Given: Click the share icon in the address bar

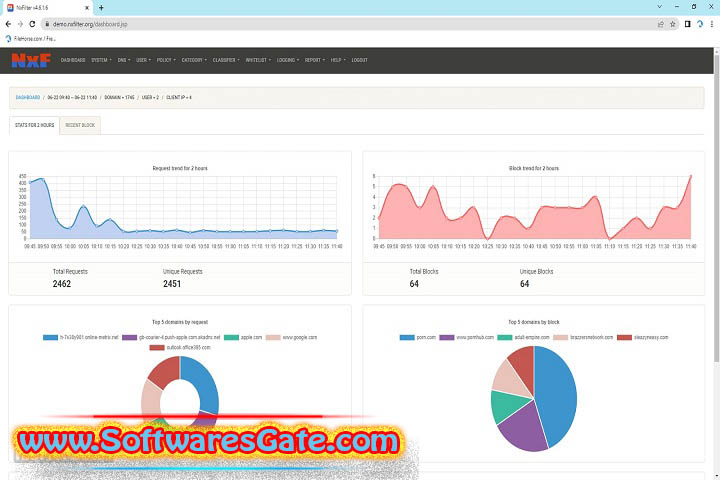Looking at the screenshot, I should (661, 24).
